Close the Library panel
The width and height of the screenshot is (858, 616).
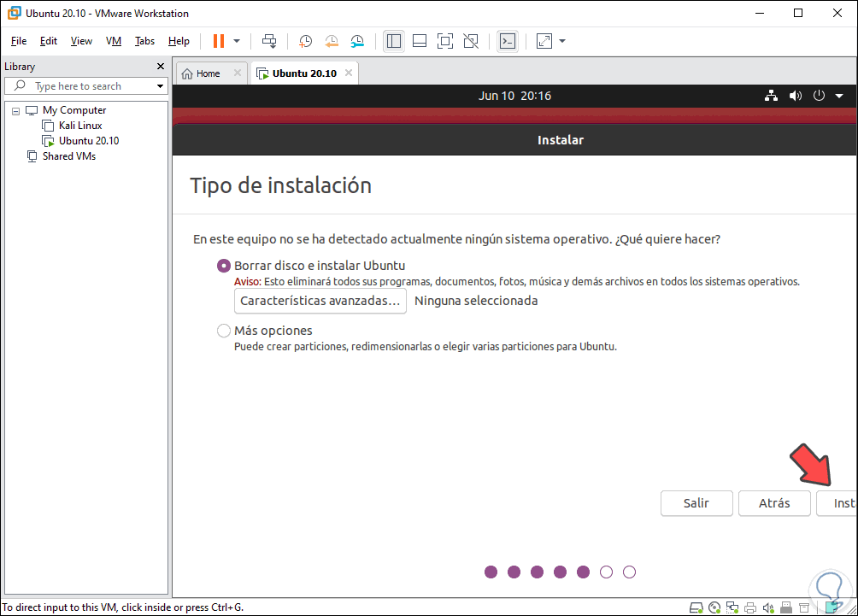coord(161,66)
